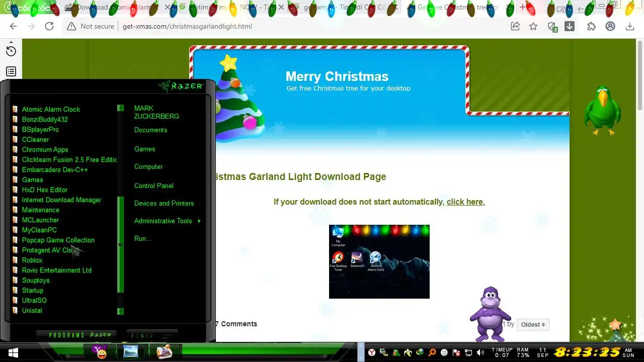Image resolution: width=644 pixels, height=362 pixels.
Task: Click the flag with red X tray icon
Action: 456,352
